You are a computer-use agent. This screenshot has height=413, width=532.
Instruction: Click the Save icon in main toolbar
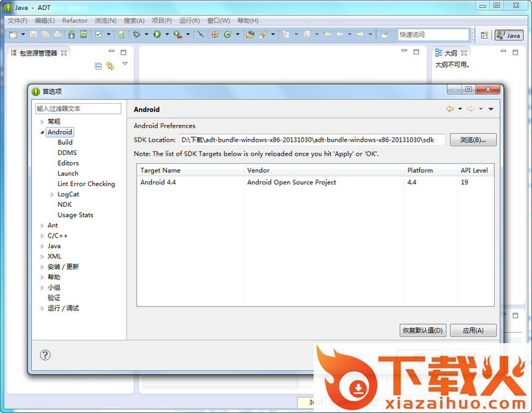[33, 35]
